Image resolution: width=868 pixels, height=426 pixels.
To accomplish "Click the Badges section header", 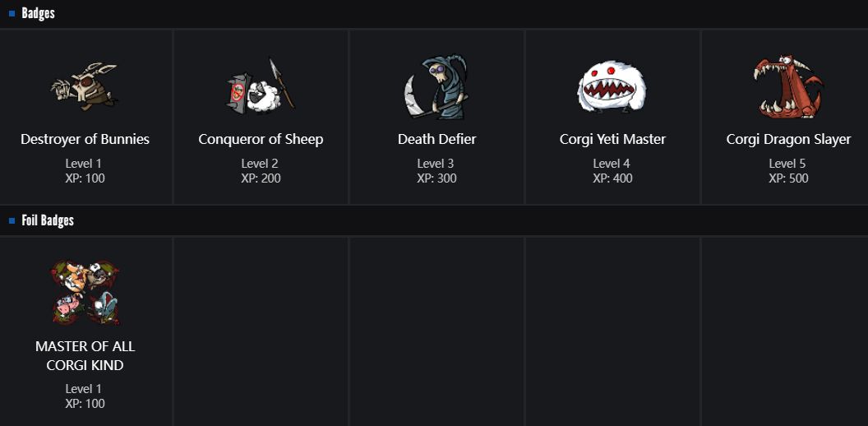I will 38,13.
